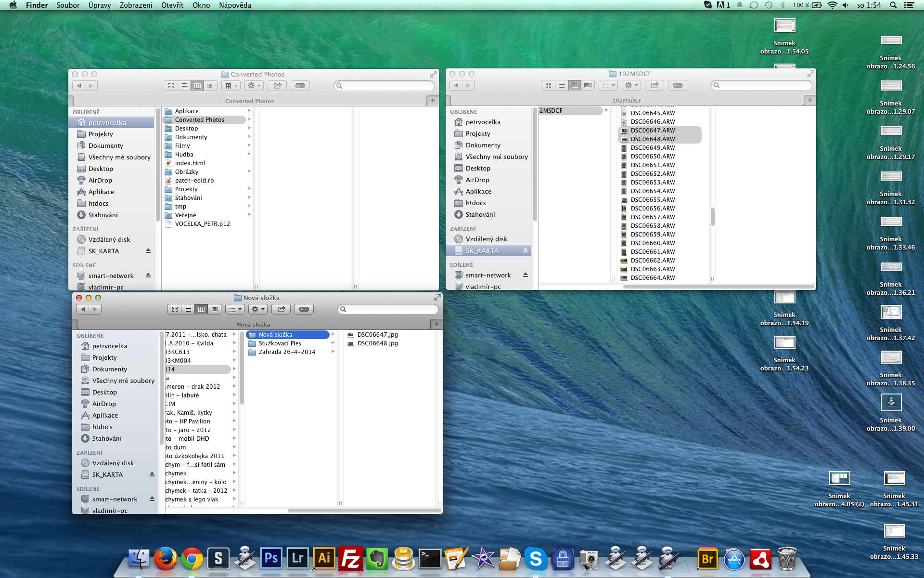Open Adobe Bridge dock icon

(707, 559)
